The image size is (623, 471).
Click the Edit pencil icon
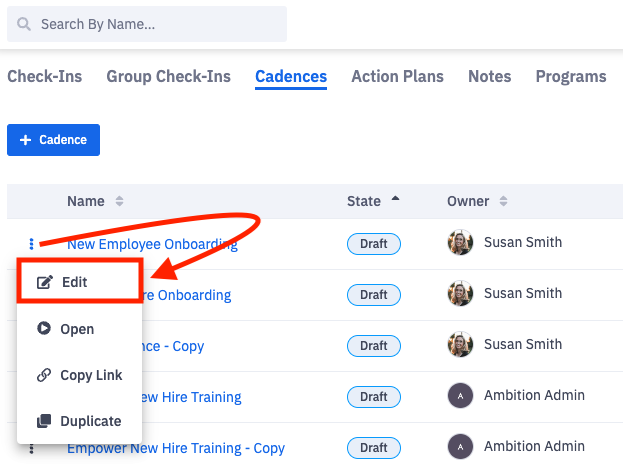44,283
